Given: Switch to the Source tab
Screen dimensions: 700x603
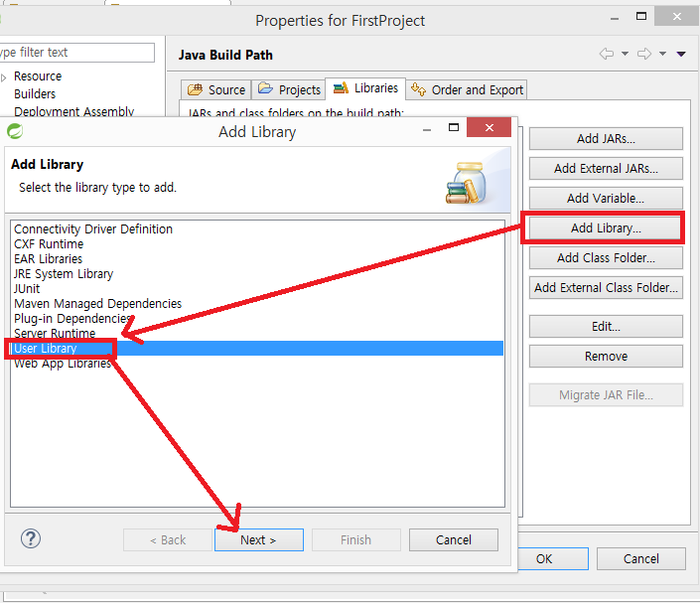Looking at the screenshot, I should point(215,89).
